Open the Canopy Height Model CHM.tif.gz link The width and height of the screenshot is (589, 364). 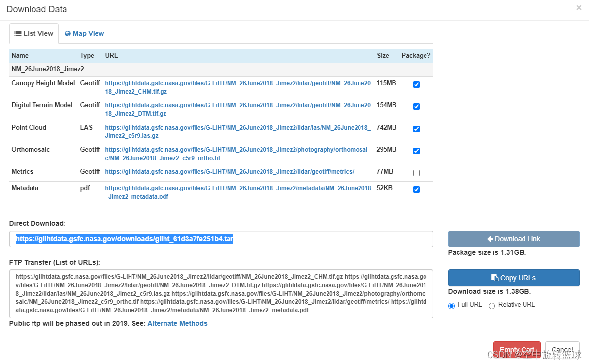point(238,87)
